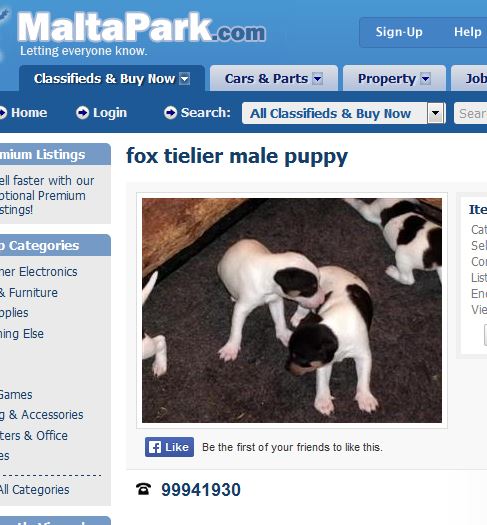The width and height of the screenshot is (487, 525).
Task: Click the Facebook Like button
Action: (169, 447)
